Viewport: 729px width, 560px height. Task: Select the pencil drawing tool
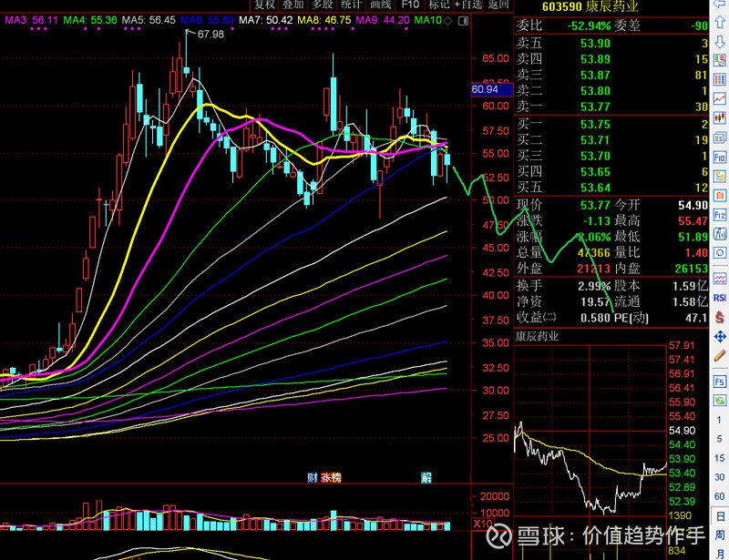pyautogui.click(x=720, y=356)
